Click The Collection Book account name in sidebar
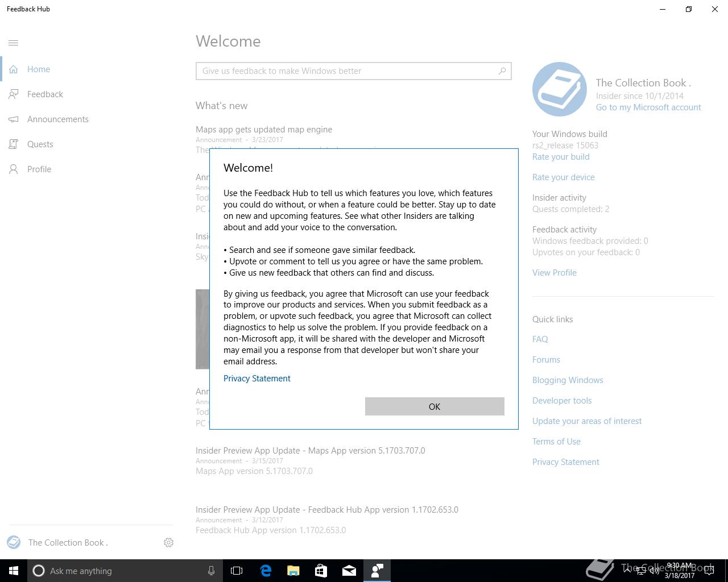Viewport: 728px width, 582px height. coord(68,543)
